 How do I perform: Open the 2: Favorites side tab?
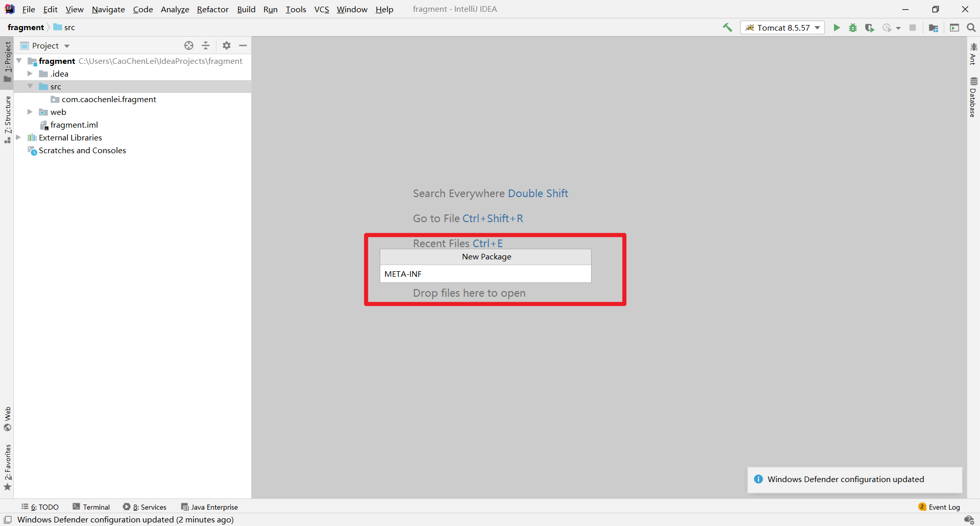tap(7, 467)
